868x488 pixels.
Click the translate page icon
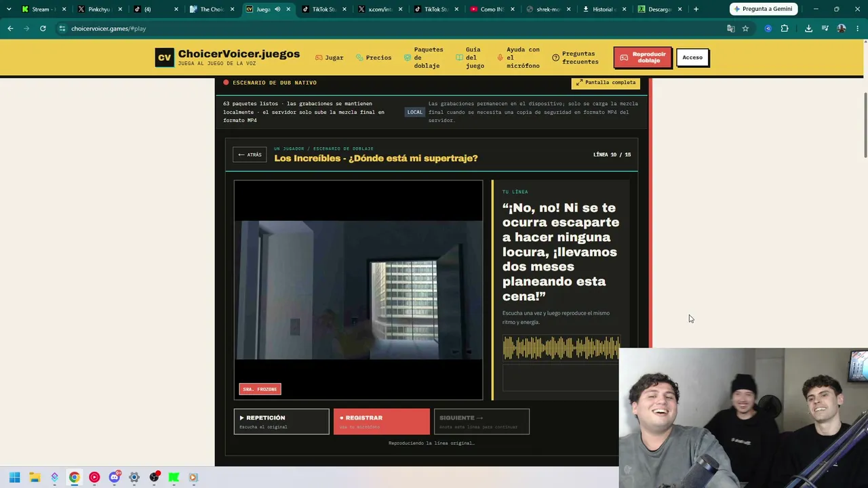730,28
